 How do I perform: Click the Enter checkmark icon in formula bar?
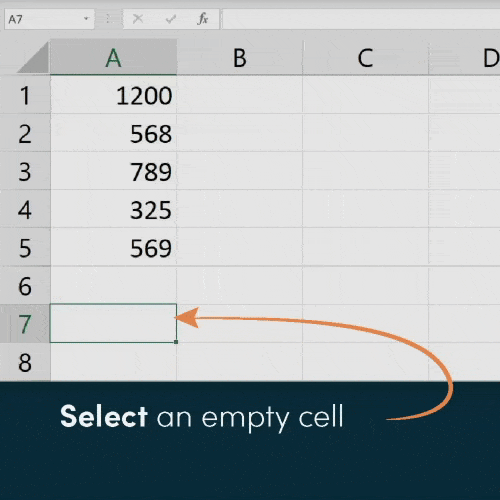[171, 19]
